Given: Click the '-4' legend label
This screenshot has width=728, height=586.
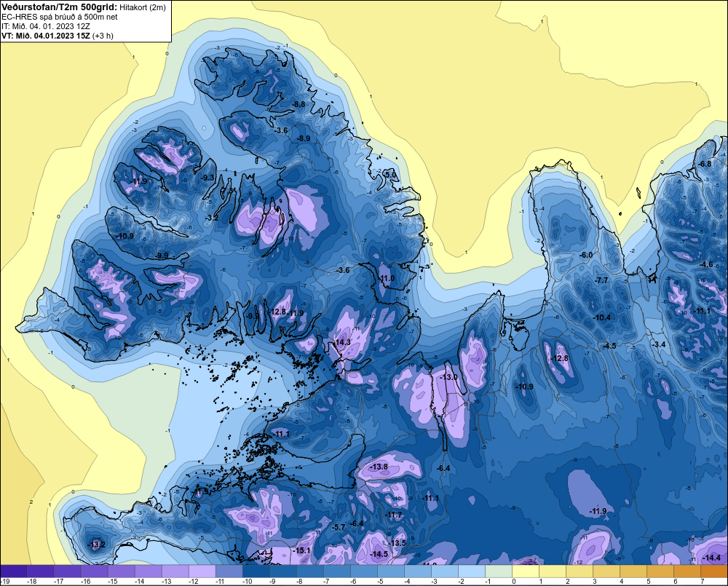Looking at the screenshot, I should pos(408,582).
